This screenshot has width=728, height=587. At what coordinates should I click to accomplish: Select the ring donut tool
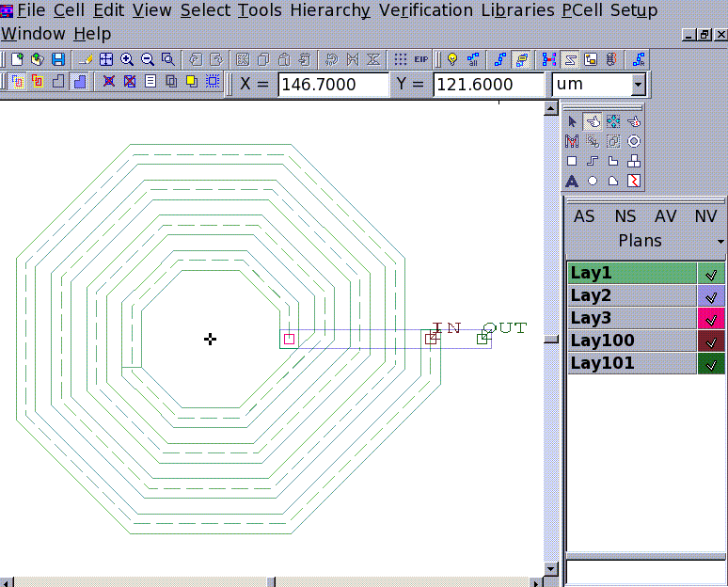coord(634,141)
